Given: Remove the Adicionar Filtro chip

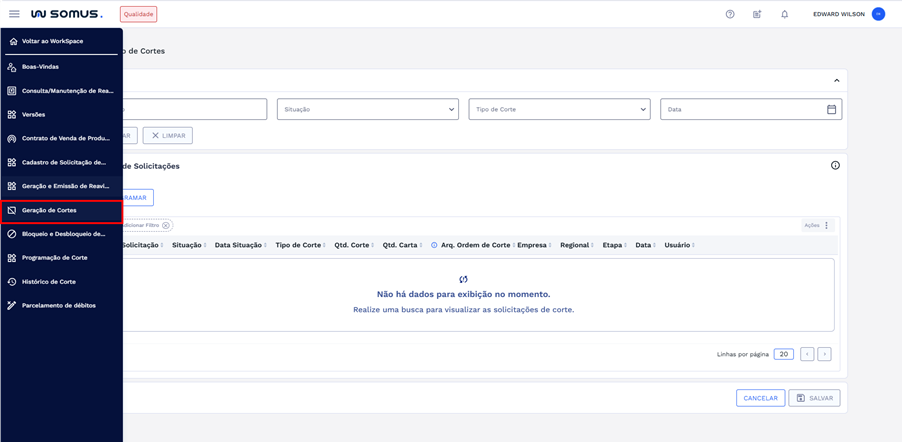Looking at the screenshot, I should click(166, 225).
